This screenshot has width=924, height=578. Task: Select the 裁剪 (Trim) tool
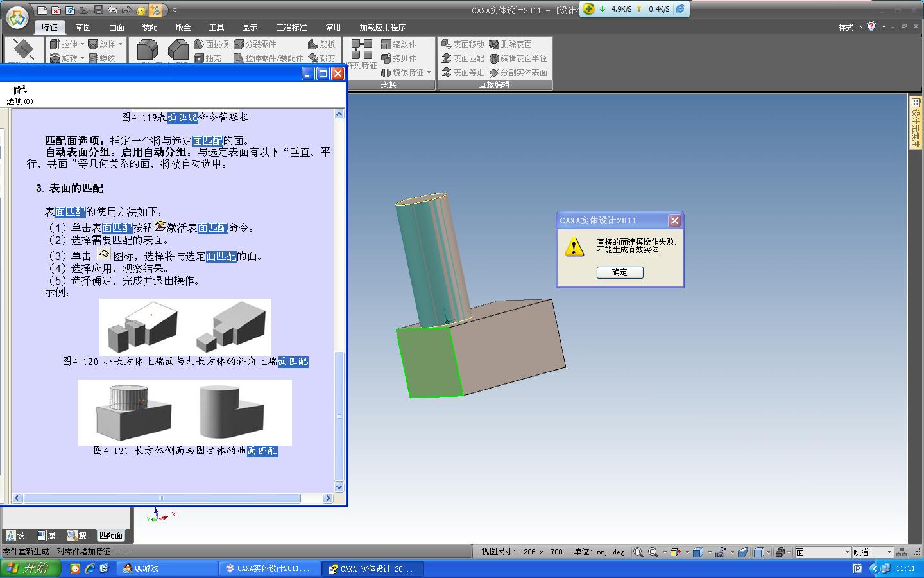point(321,58)
